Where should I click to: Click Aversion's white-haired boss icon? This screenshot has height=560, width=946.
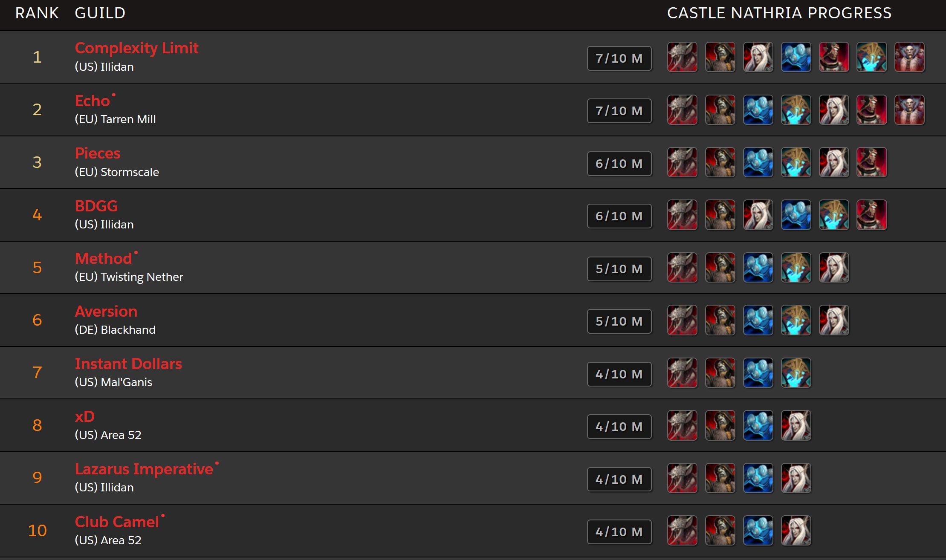[834, 320]
